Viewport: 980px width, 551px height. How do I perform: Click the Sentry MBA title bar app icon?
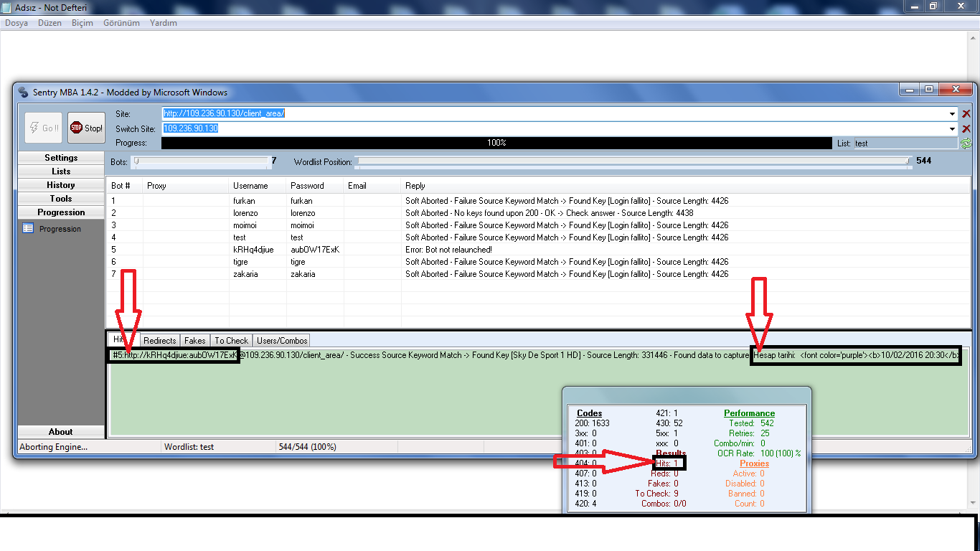[x=23, y=93]
